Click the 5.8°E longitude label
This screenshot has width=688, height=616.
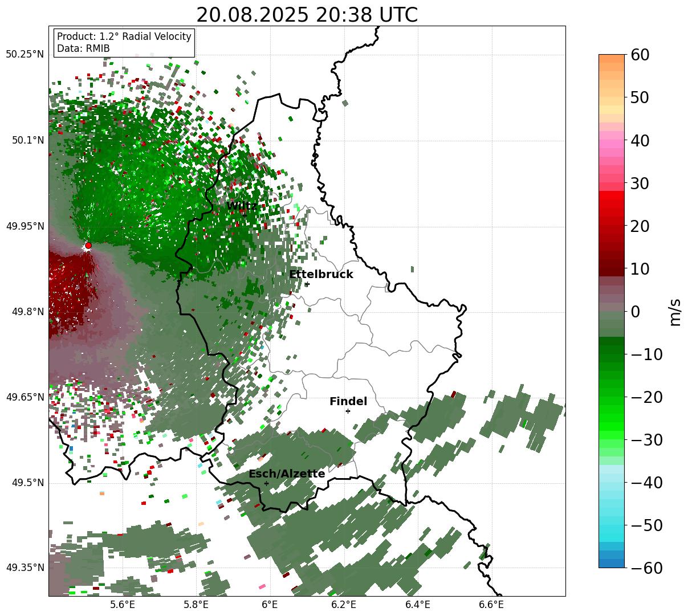click(x=196, y=605)
